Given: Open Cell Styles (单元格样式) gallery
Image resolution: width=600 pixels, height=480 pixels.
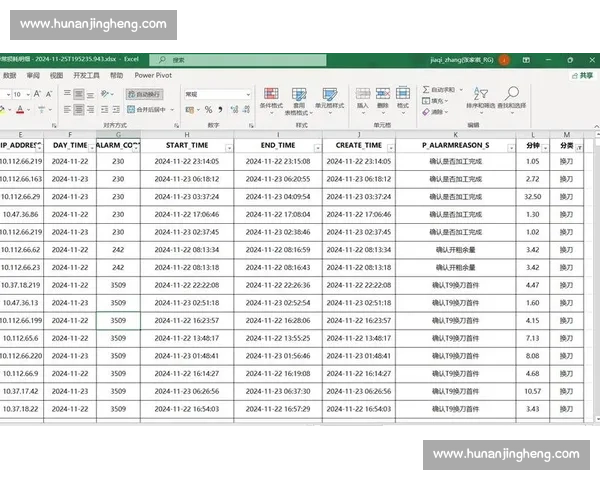Looking at the screenshot, I should pyautogui.click(x=329, y=97).
